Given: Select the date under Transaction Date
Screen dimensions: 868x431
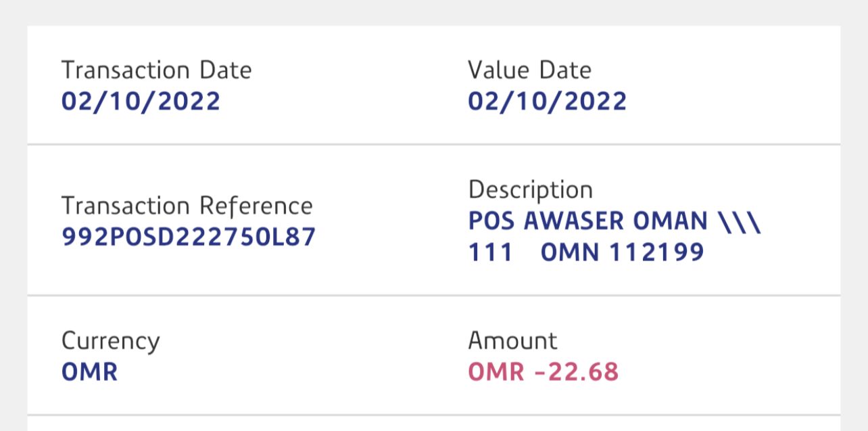Looking at the screenshot, I should (x=141, y=101).
